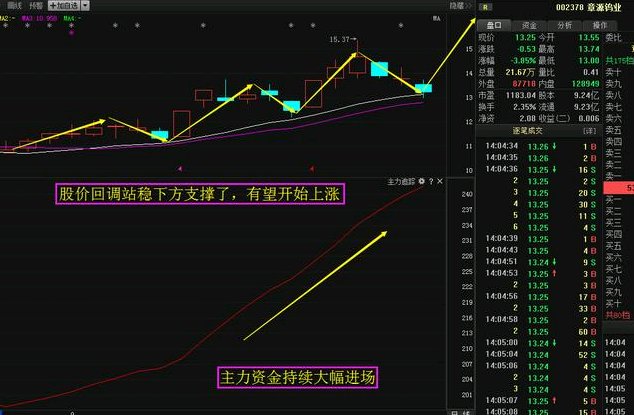Expand the 共175档 sell order levels
Screen dimensions: 634x415
[619, 61]
